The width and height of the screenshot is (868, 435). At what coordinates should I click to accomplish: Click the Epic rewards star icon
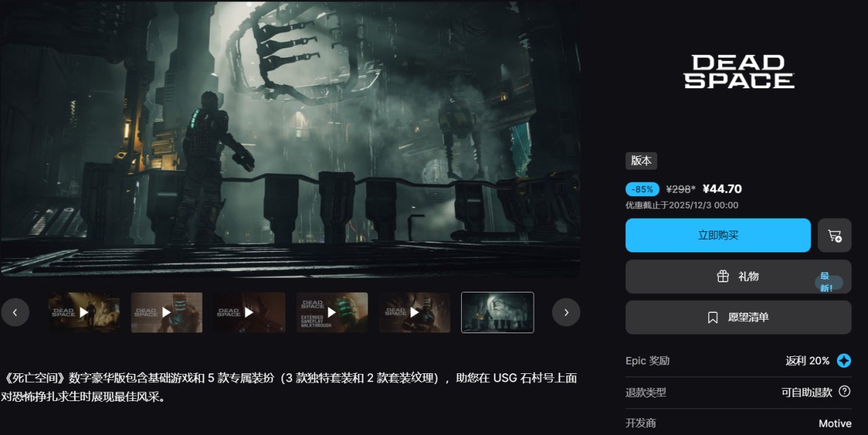click(844, 361)
